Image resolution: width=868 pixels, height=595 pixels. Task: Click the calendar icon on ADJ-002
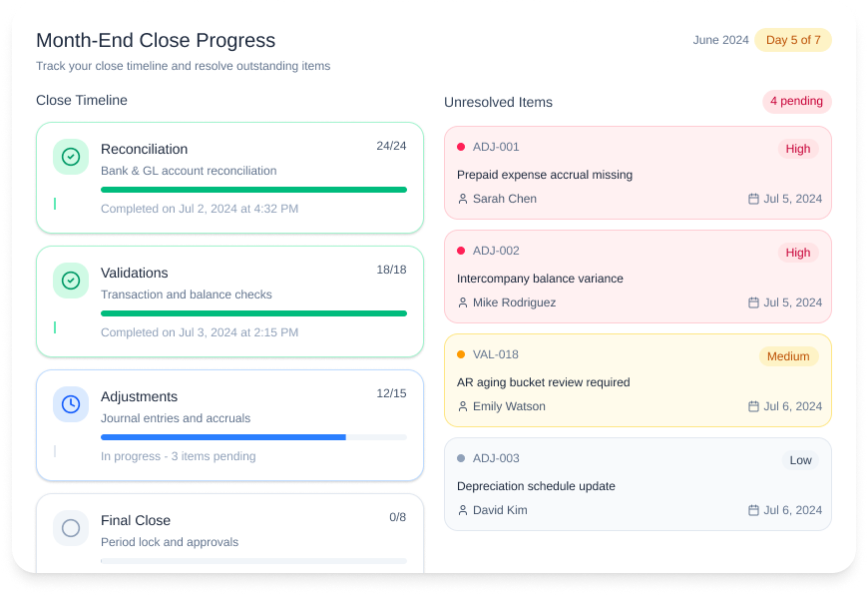click(x=753, y=302)
